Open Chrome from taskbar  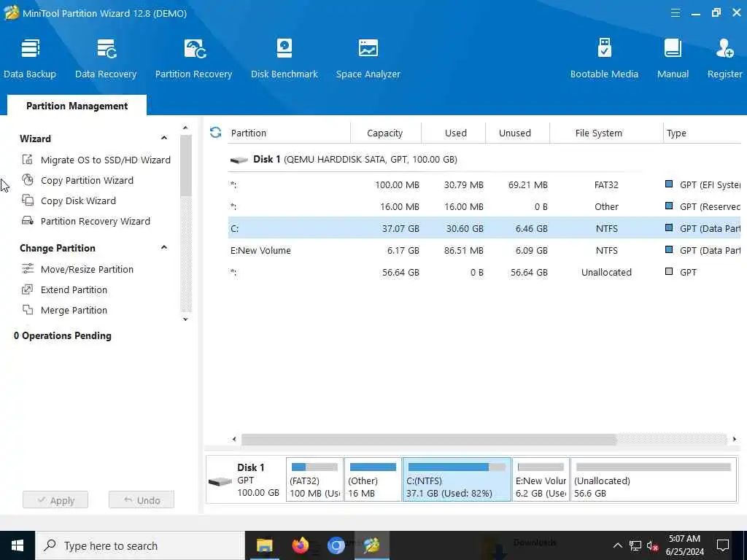pyautogui.click(x=336, y=545)
